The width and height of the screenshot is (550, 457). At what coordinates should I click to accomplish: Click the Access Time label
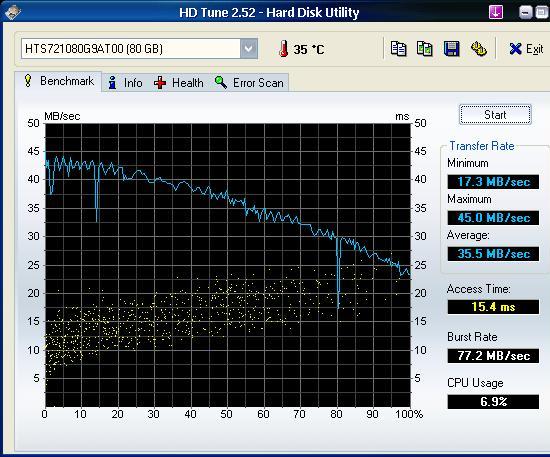click(478, 289)
